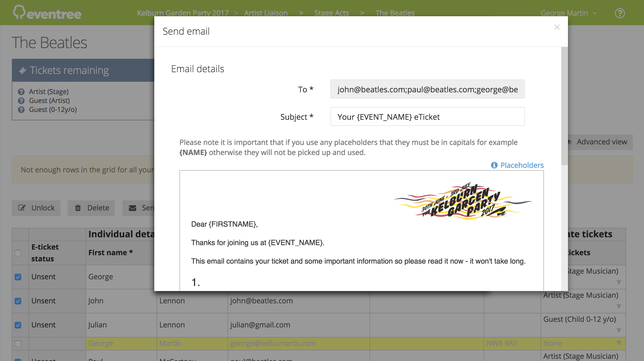Open ticket dropdown for Julian Lennon row
644x361 pixels.
(619, 331)
